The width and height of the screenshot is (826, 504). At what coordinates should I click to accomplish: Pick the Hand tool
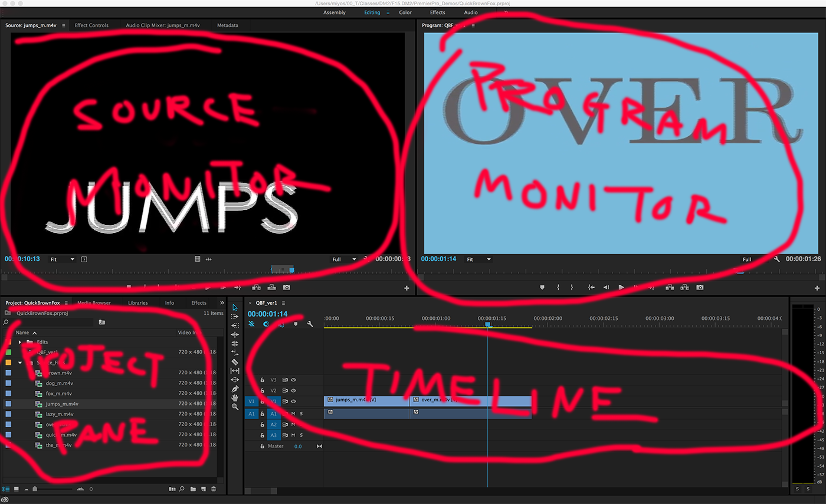click(x=235, y=398)
